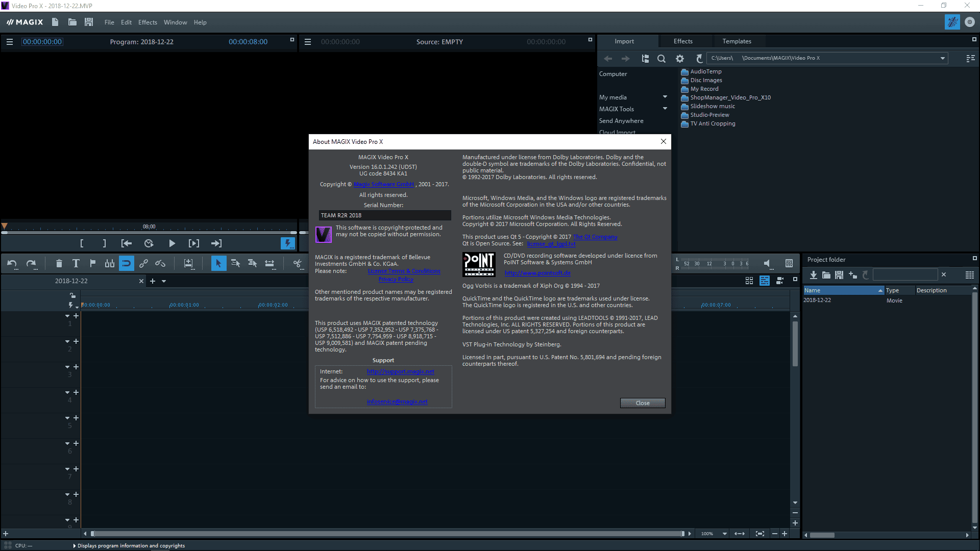Play the Program monitor preview
Viewport: 980px width, 551px height.
tap(172, 244)
